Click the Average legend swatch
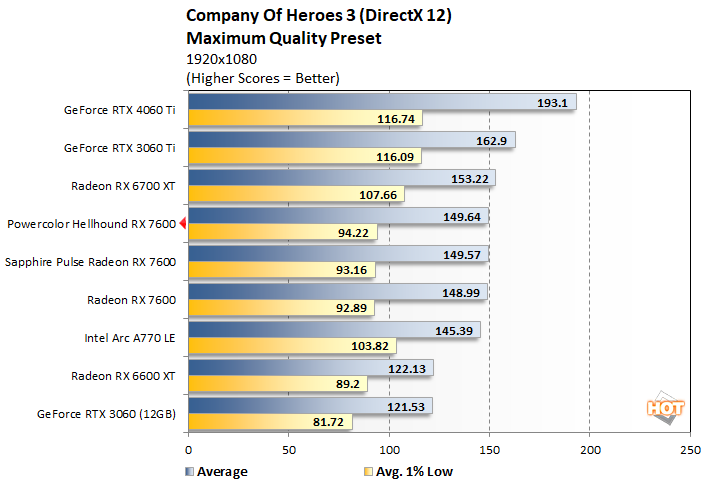 [x=190, y=471]
